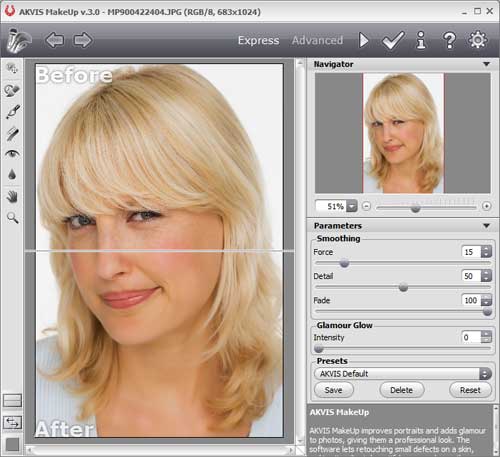The height and width of the screenshot is (457, 500).
Task: Click the Reset button
Action: 470,390
